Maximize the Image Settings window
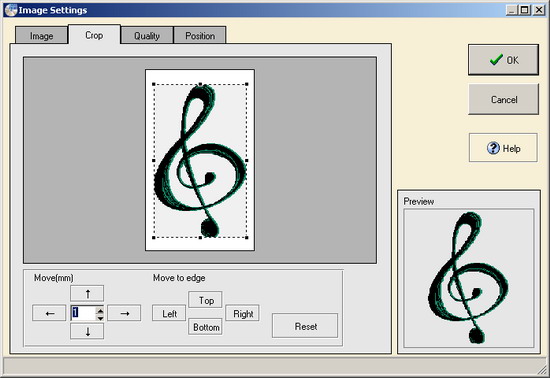 coord(524,10)
